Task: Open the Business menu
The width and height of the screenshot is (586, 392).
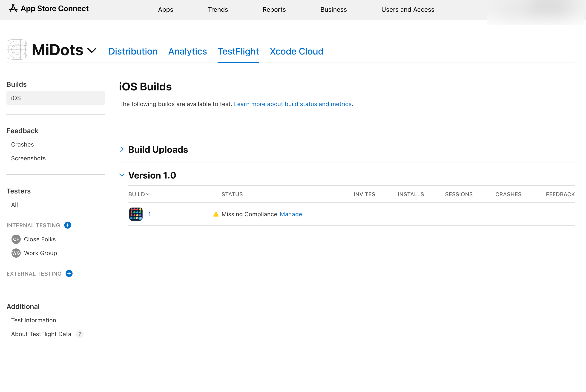Action: (x=334, y=9)
